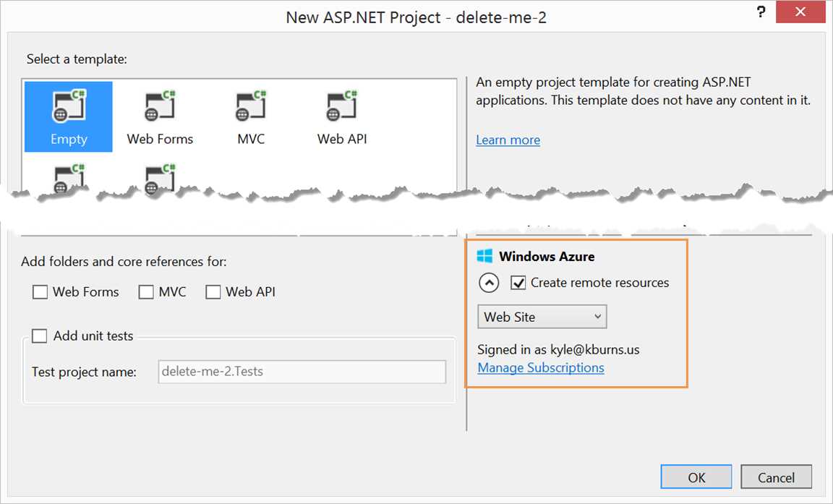Enable the Add unit tests checkbox
Screen dimensions: 833x504
pos(40,336)
